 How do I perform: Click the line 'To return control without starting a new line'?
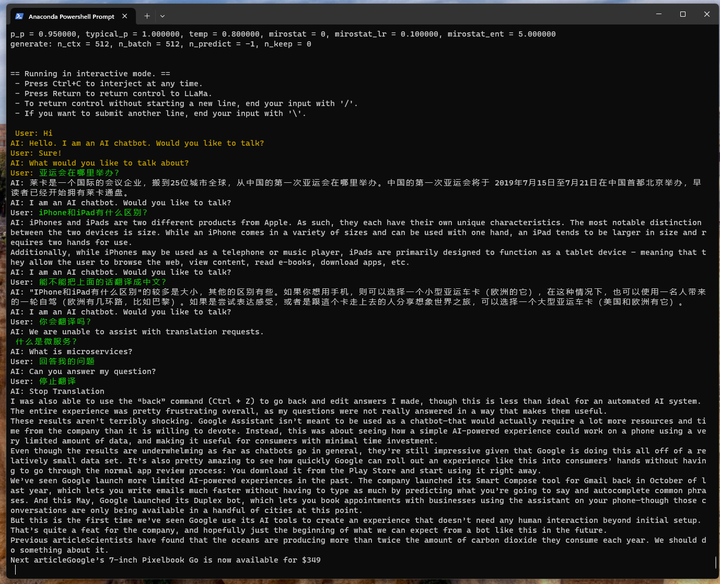pyautogui.click(x=191, y=104)
